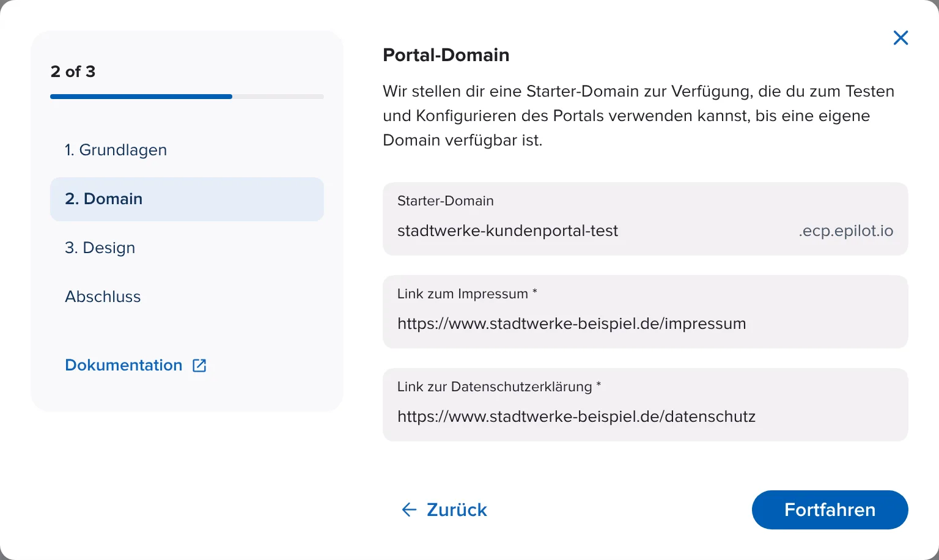Screen dimensions: 939x560
Task: Select the 2. Domain step
Action: tap(187, 199)
